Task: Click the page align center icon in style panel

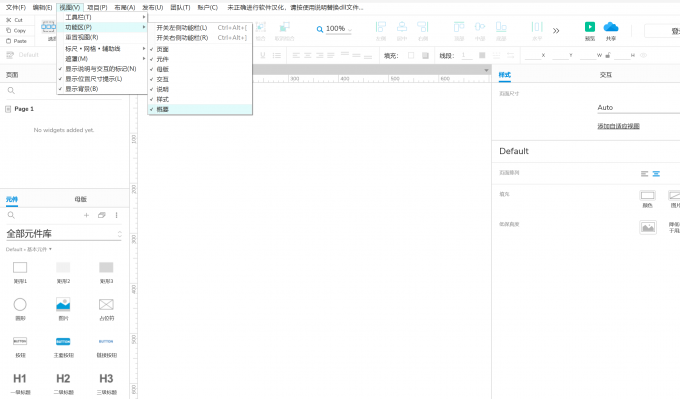Action: click(656, 173)
